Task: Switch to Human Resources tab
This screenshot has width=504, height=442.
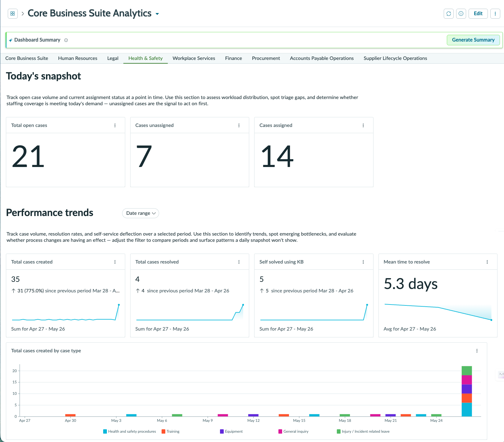Action: (78, 58)
